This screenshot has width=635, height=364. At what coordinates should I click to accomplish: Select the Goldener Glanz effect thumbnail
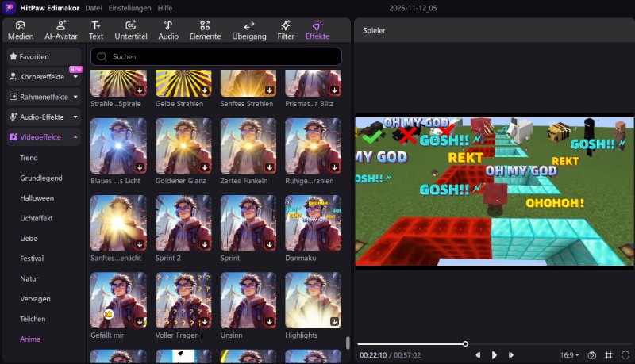point(183,146)
